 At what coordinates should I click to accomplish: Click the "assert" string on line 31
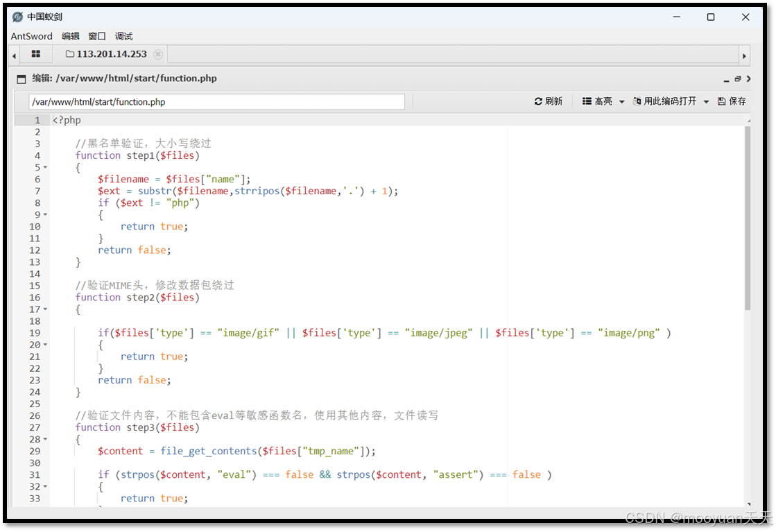point(456,474)
